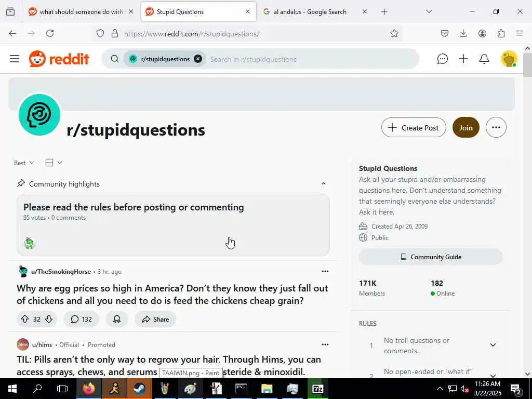Open the Windows Start menu
The image size is (532, 399).
coord(12,389)
